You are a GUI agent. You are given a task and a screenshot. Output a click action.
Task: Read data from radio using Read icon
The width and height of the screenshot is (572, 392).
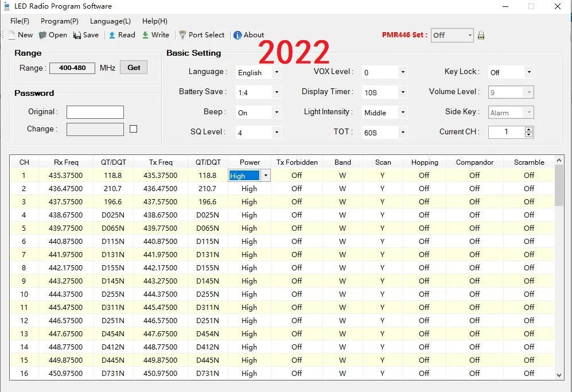tap(112, 35)
